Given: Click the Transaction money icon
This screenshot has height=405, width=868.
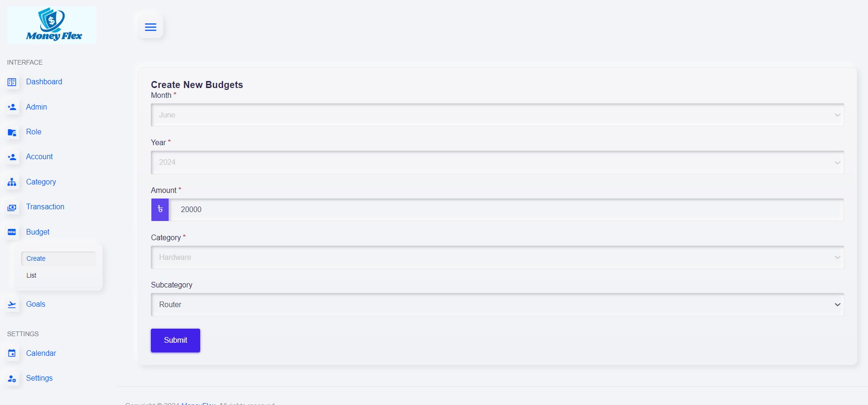Looking at the screenshot, I should pyautogui.click(x=12, y=207).
